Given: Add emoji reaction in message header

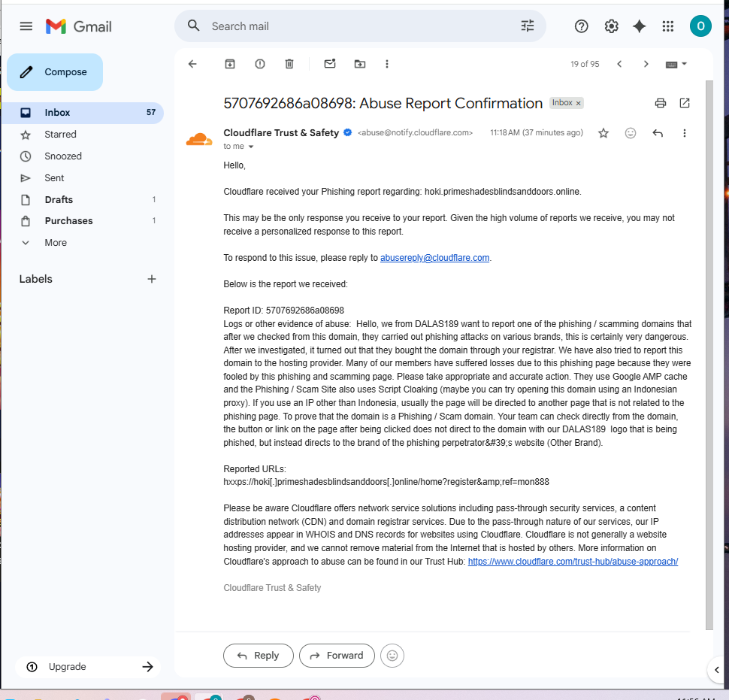Looking at the screenshot, I should [631, 134].
